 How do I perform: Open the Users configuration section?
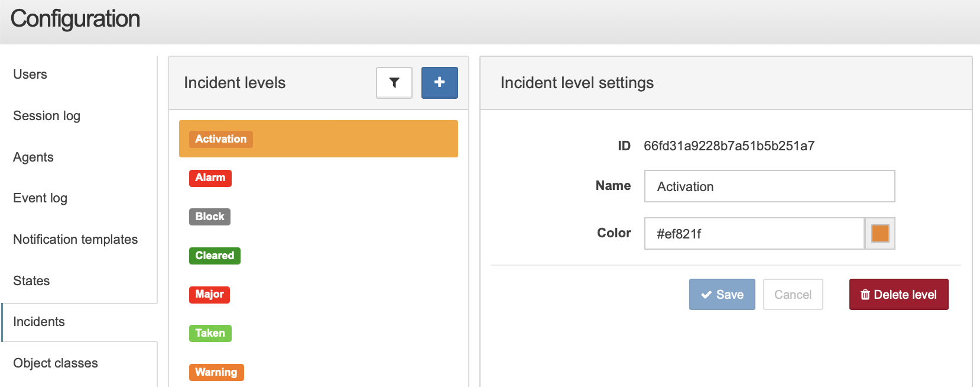point(30,75)
